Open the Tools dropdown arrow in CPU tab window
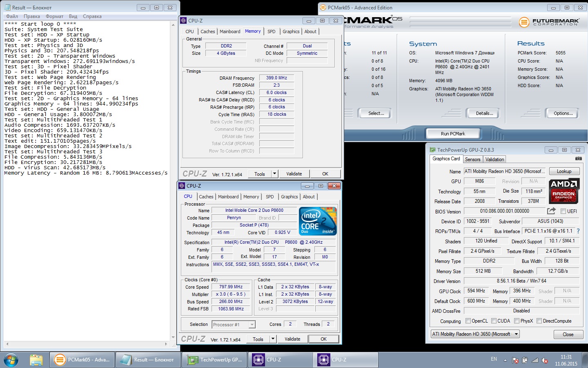 point(273,339)
